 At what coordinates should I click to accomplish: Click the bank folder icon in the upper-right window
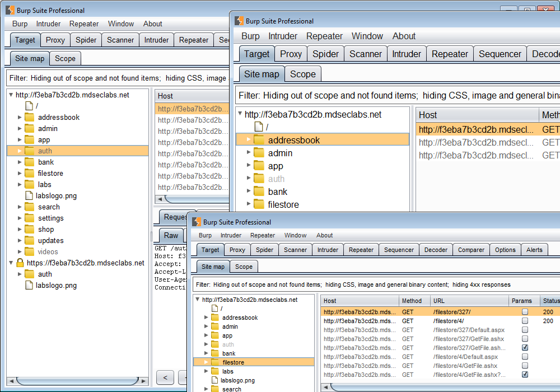(259, 192)
